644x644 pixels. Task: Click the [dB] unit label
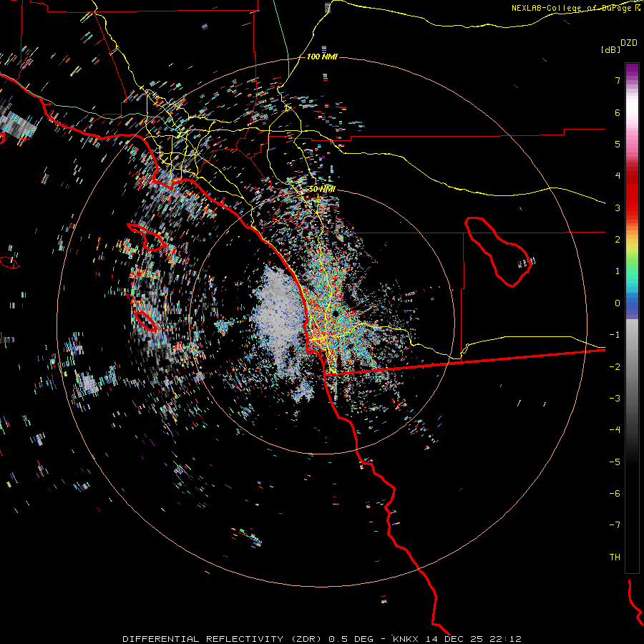click(x=611, y=49)
